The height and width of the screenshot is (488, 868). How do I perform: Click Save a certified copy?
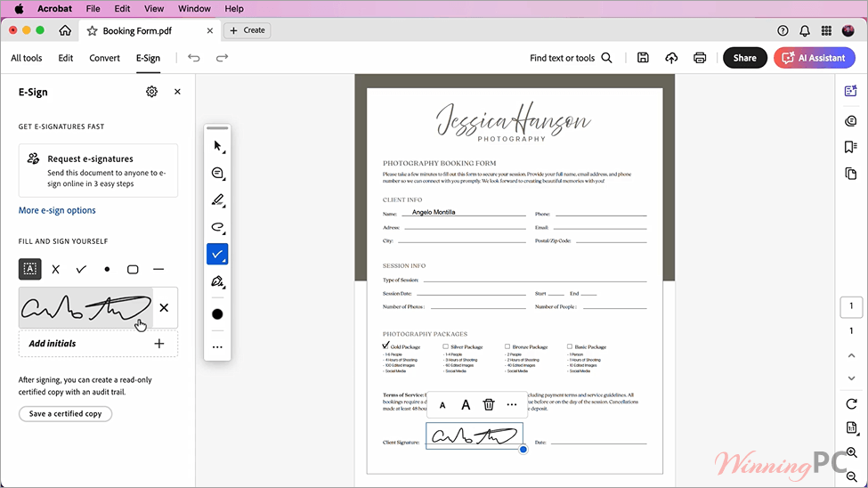pyautogui.click(x=65, y=414)
